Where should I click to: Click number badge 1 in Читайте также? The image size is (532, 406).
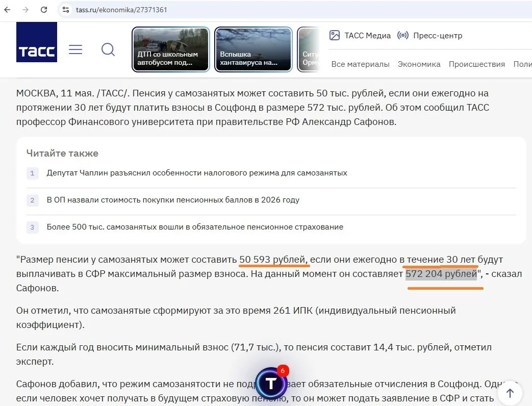click(32, 173)
